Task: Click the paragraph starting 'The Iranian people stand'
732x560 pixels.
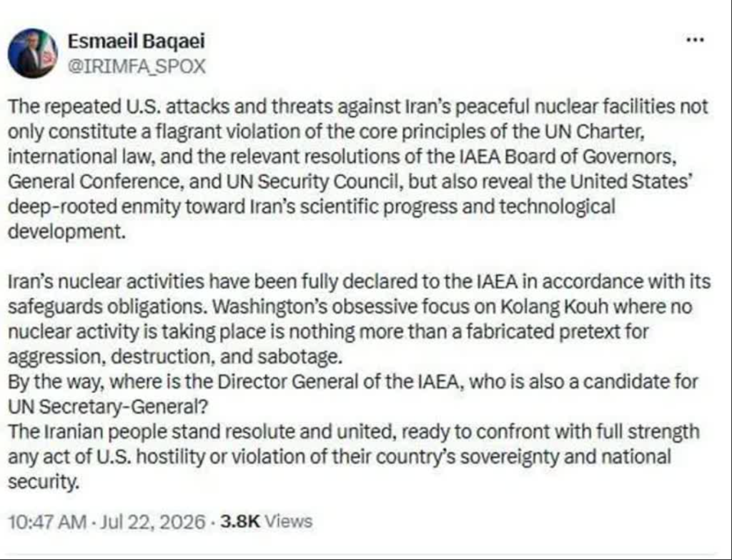Action: click(x=353, y=457)
